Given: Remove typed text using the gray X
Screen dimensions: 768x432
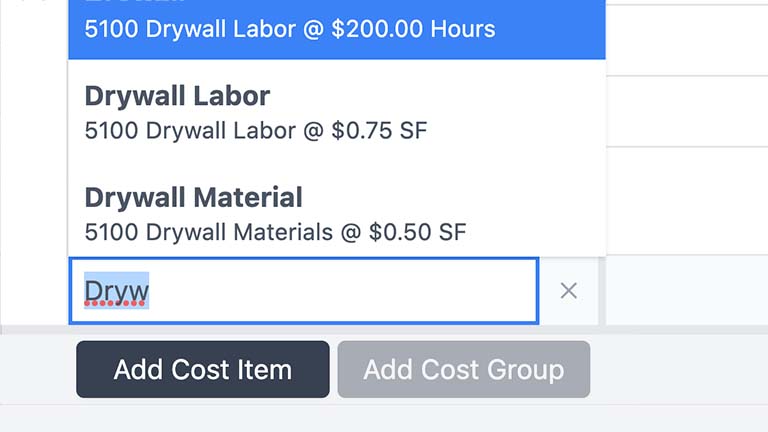Looking at the screenshot, I should click(568, 291).
